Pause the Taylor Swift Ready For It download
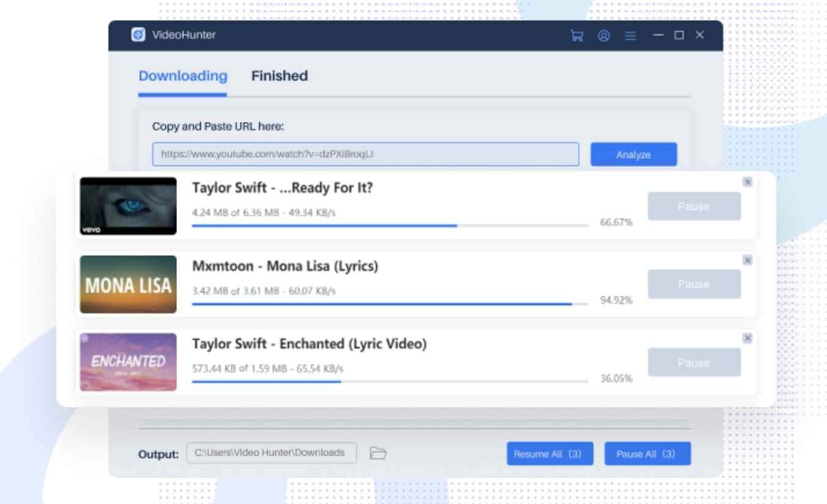827x504 pixels. coord(694,206)
